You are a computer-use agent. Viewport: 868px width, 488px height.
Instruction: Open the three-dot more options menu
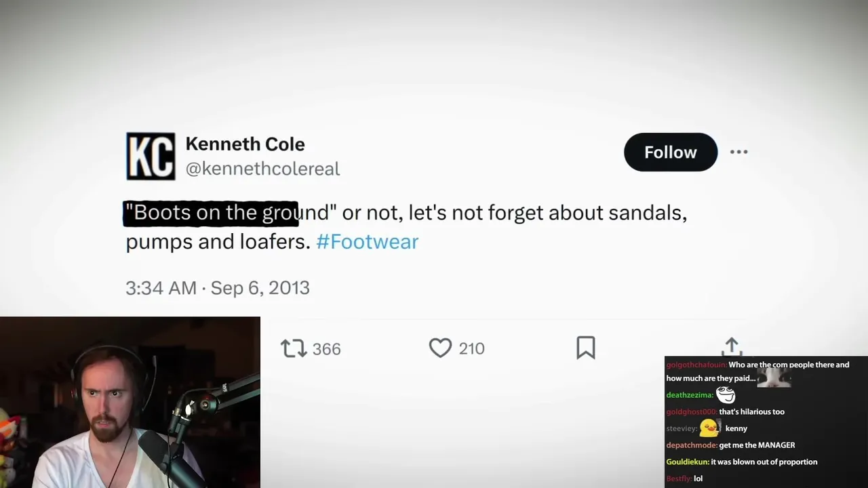pos(738,152)
